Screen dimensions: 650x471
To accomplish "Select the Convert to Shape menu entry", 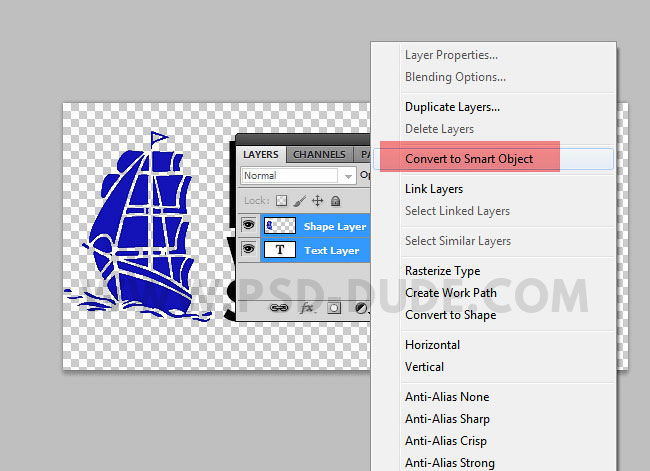I will (x=450, y=315).
